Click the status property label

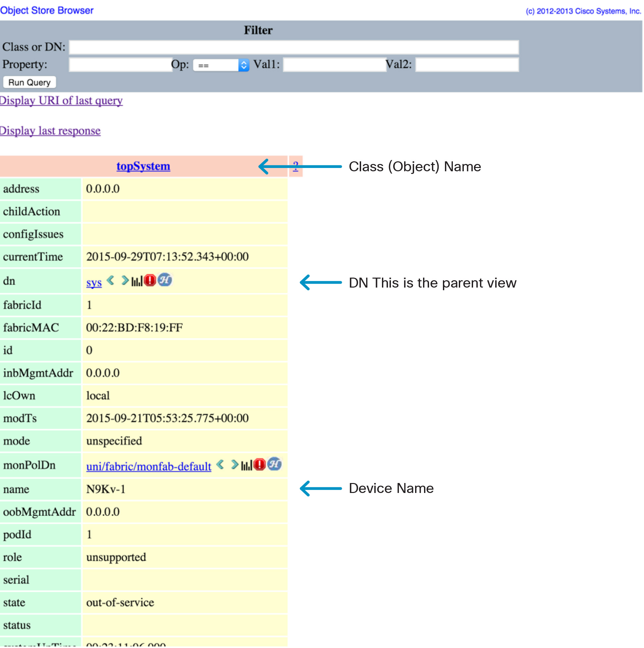(17, 625)
